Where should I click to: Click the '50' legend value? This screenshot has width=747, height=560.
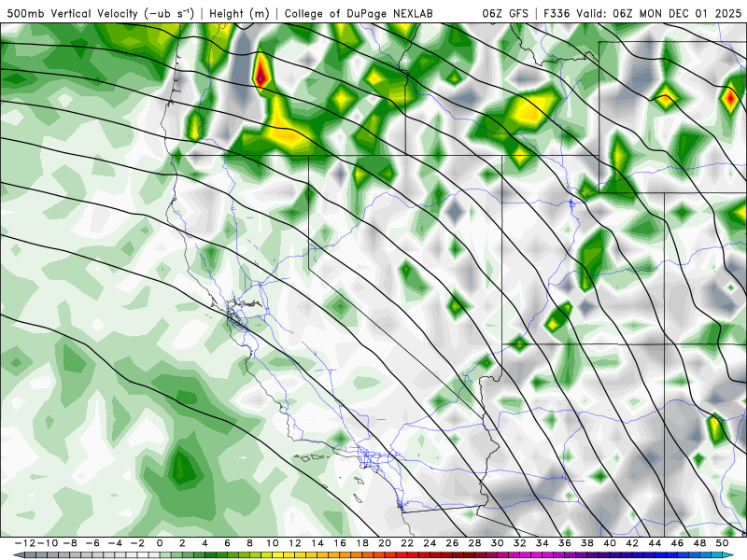tap(722, 543)
